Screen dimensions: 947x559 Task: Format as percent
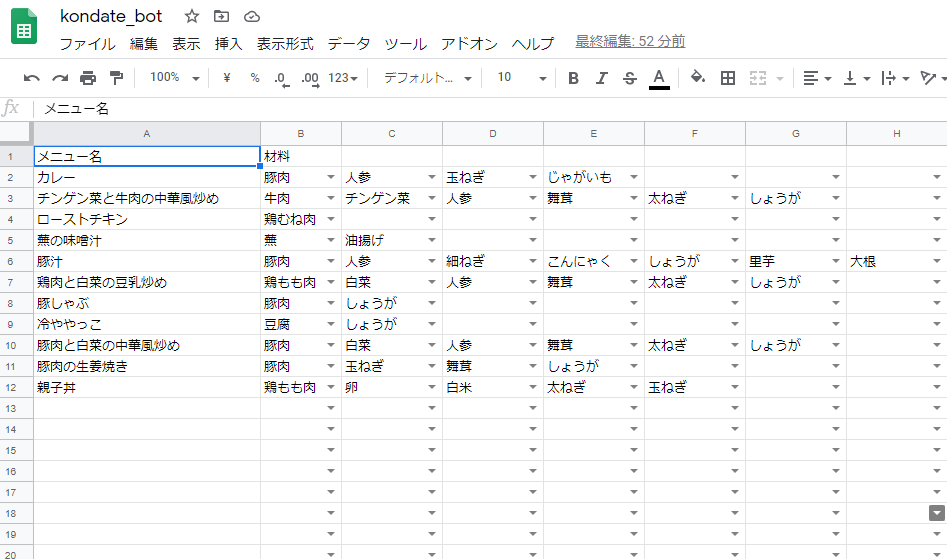tap(255, 78)
